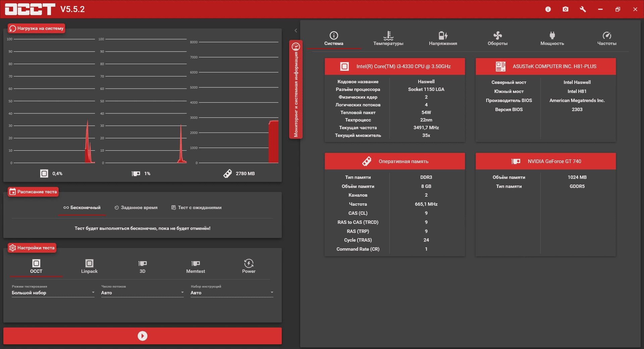Image resolution: width=644 pixels, height=349 pixels.
Task: Click the Версия BIOS value 2303
Action: 577,110
